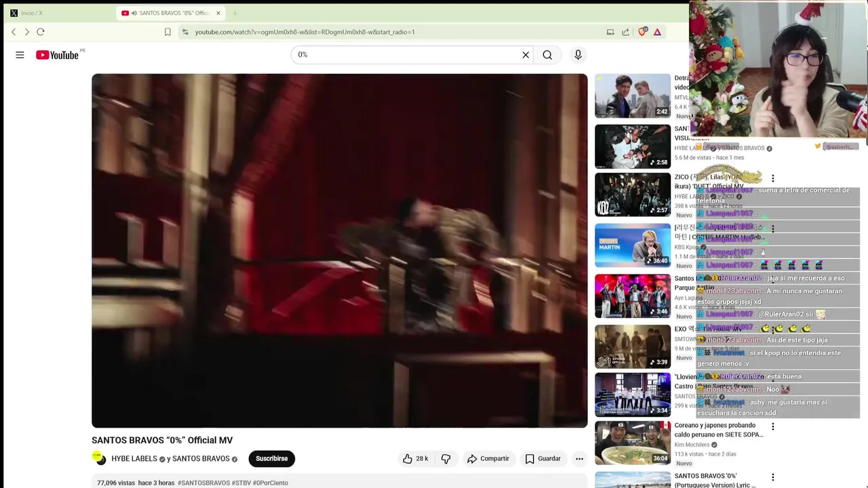The image size is (868, 488).
Task: Open the Kim Mochilero channel name
Action: click(x=692, y=445)
